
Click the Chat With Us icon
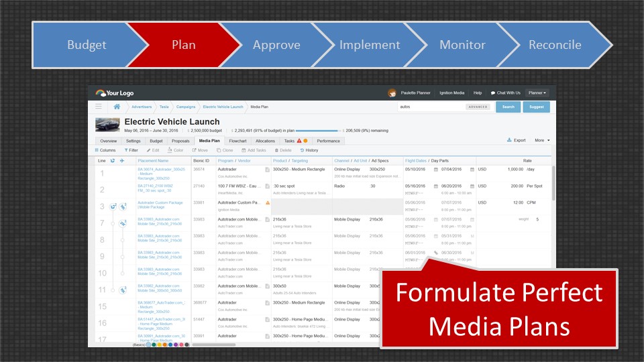(x=493, y=93)
